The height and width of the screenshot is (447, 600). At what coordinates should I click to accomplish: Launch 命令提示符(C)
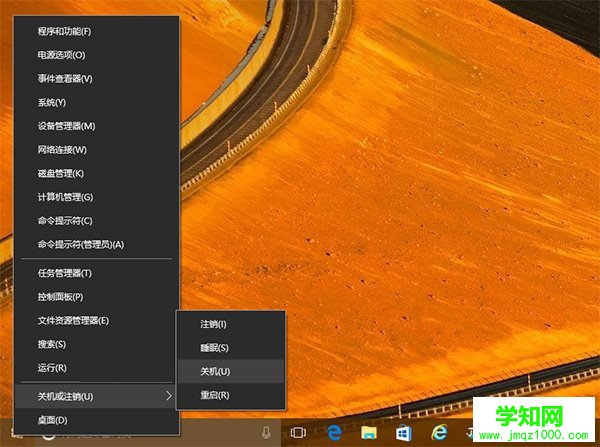coord(96,221)
